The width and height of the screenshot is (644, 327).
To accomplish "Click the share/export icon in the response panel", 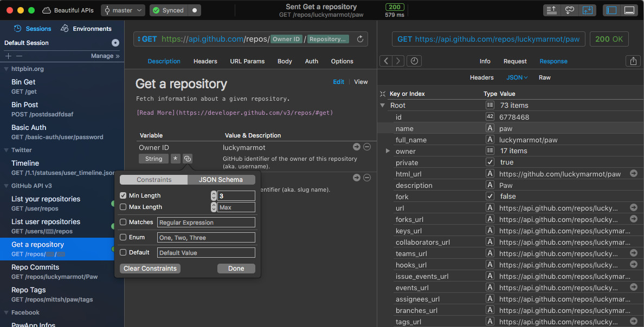I will 633,61.
